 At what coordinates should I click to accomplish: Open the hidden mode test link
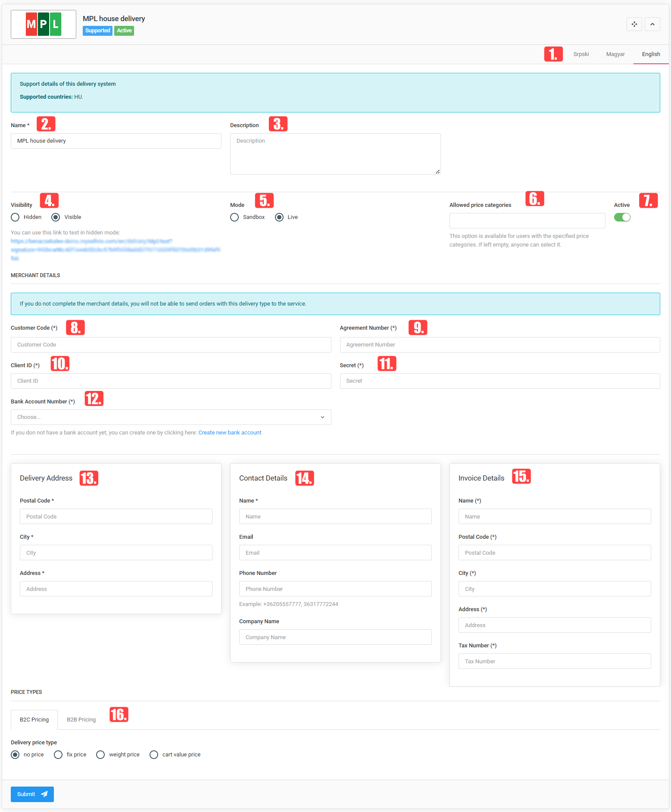pos(115,250)
